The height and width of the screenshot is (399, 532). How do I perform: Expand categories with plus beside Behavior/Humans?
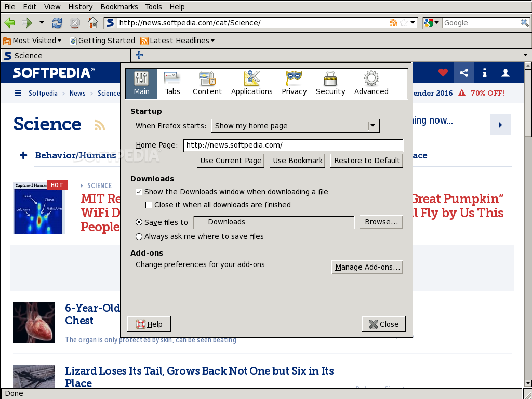[23, 155]
